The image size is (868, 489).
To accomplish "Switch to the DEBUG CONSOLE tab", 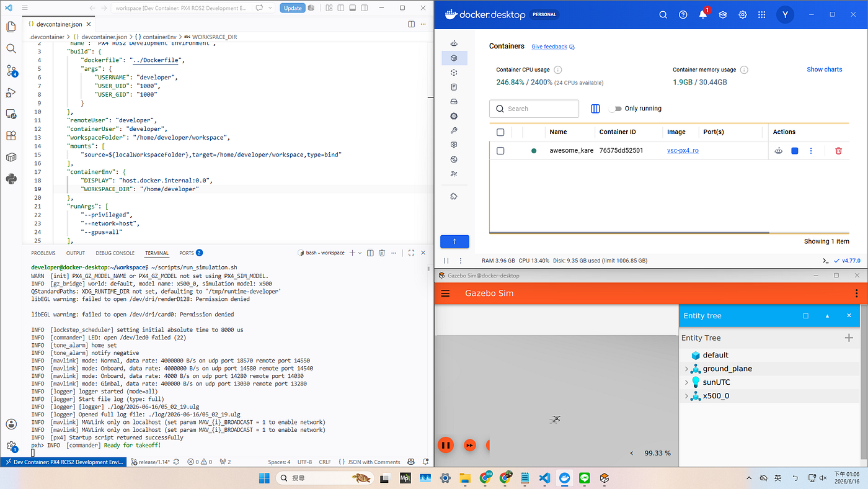I will [115, 253].
